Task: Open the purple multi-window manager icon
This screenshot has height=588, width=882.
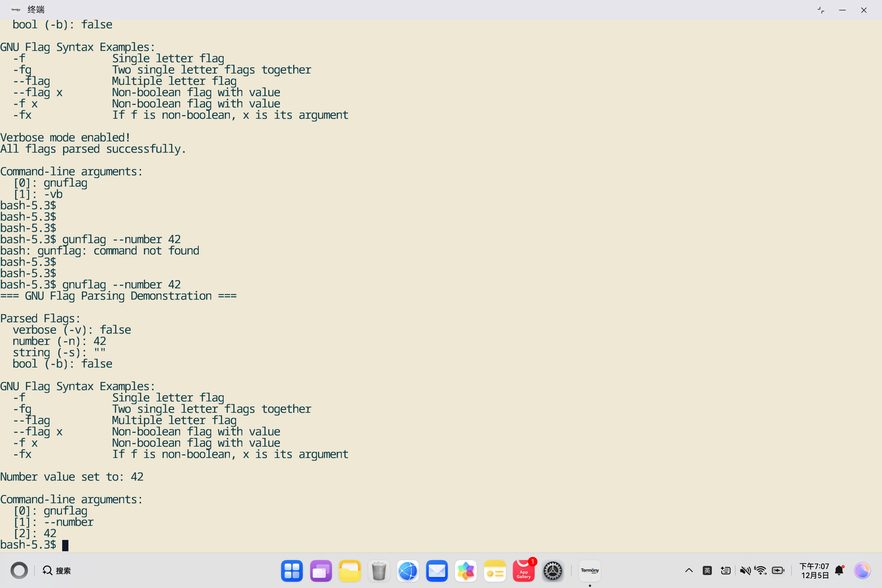Action: click(321, 571)
